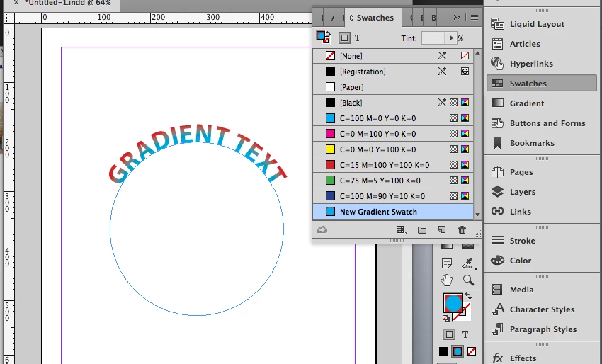Open the Pages panel
602x364 pixels.
click(x=542, y=172)
